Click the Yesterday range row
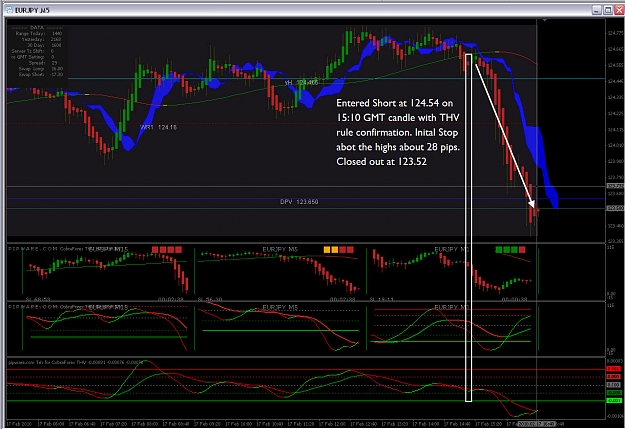 [41, 39]
